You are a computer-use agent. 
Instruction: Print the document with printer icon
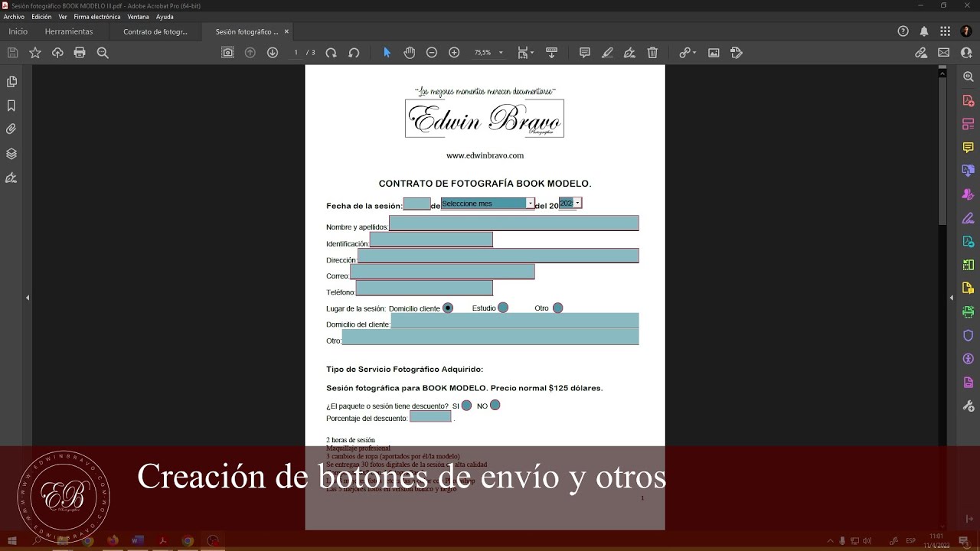(80, 53)
